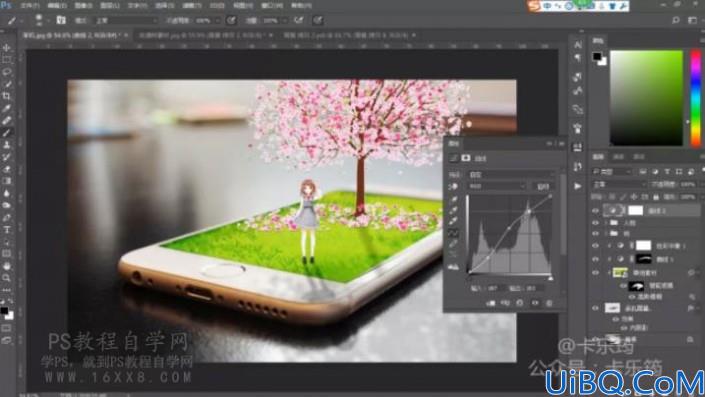Open the Window menu
The height and width of the screenshot is (397, 705).
[272, 6]
